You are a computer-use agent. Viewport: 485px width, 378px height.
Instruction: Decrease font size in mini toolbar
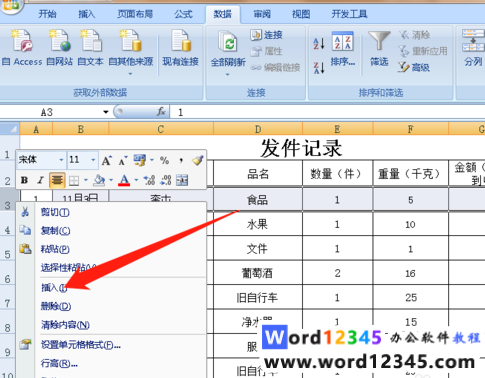[122, 161]
